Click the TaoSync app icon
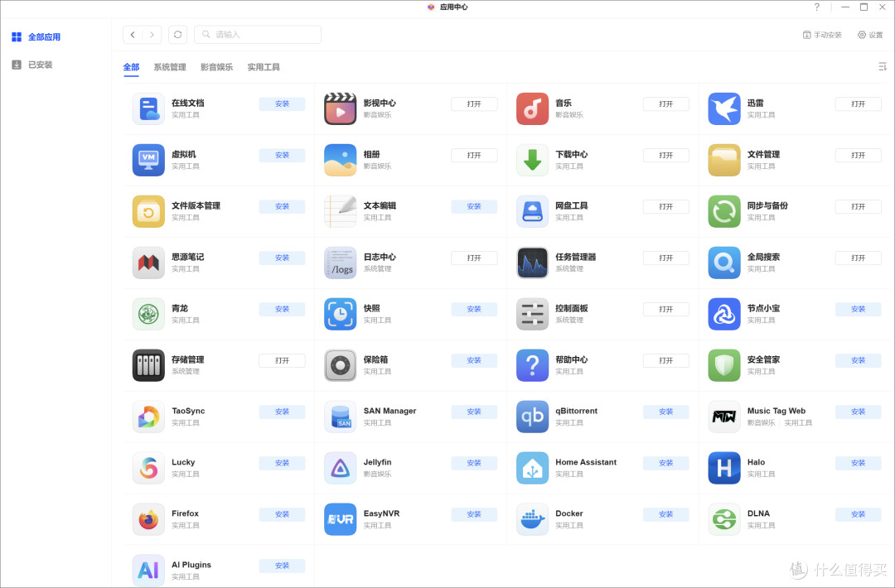The image size is (895, 588). [x=148, y=417]
